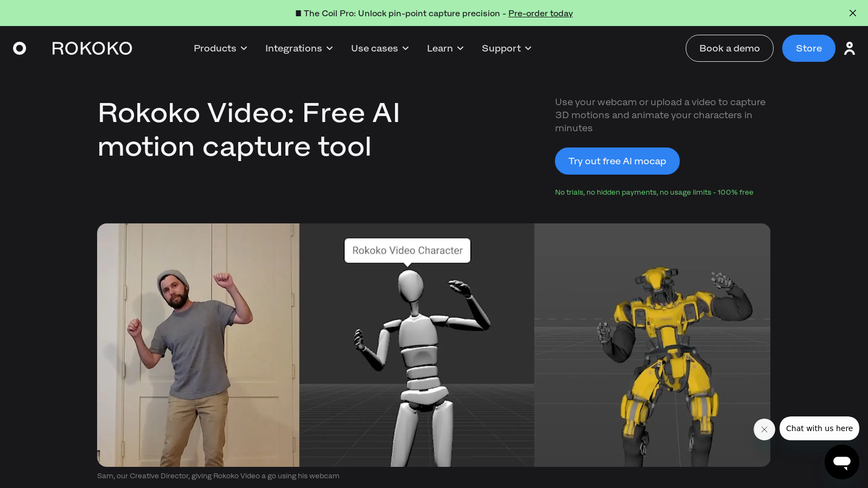The width and height of the screenshot is (868, 488).
Task: Open the Support menu
Action: 506,48
